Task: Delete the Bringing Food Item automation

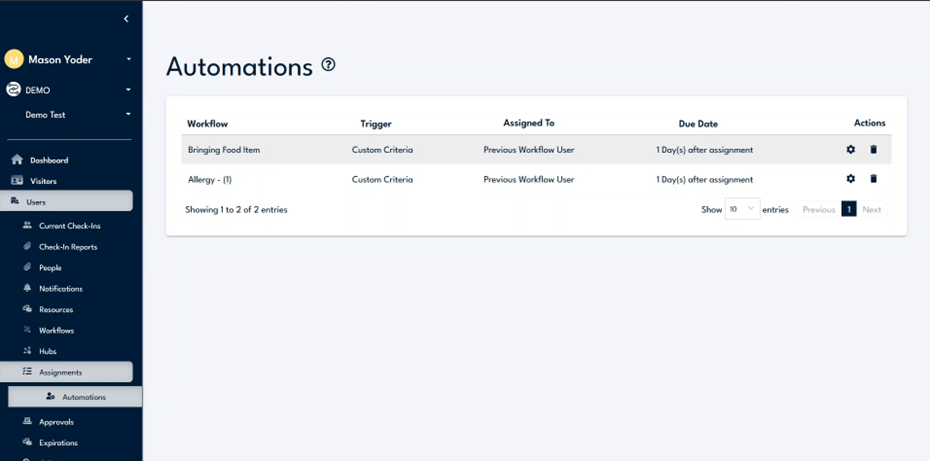Action: (x=873, y=150)
